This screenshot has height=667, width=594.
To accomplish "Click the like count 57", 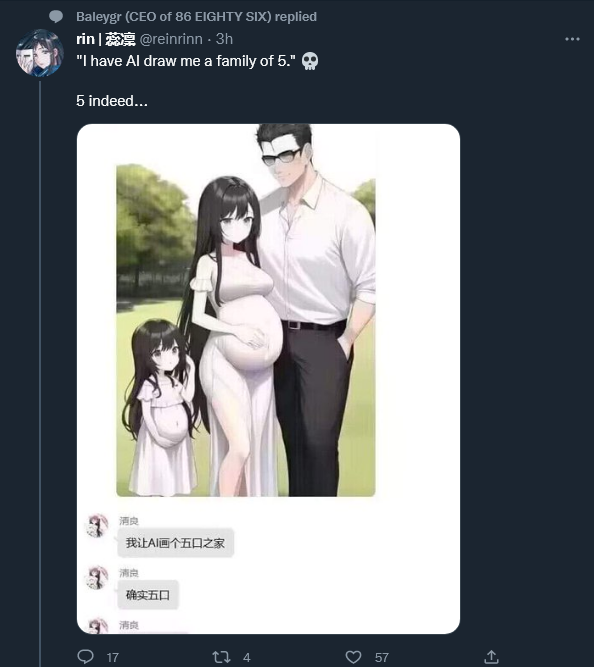I will coord(382,658).
